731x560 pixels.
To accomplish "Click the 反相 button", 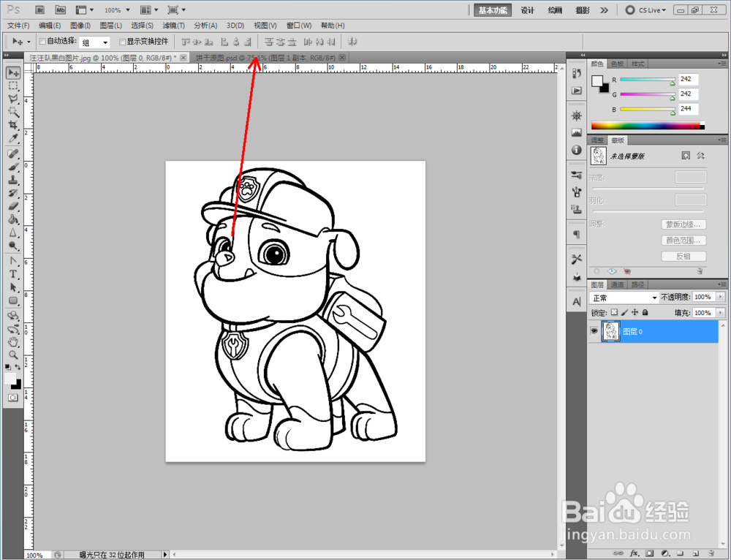I will point(683,256).
